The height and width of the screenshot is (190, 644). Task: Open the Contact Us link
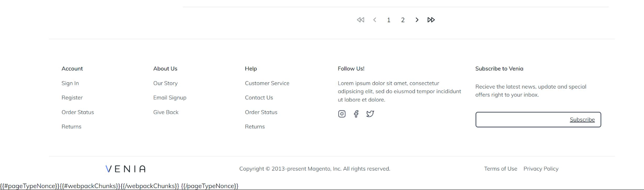click(x=259, y=98)
